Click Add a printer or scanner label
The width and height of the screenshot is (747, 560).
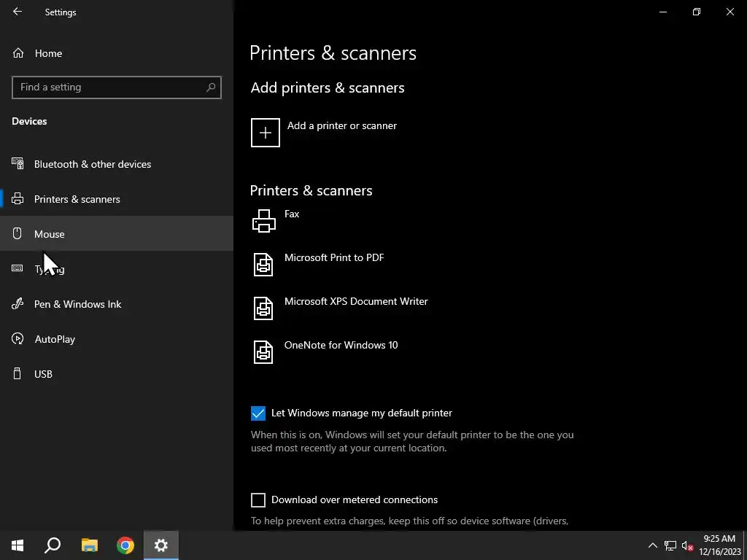(x=341, y=125)
